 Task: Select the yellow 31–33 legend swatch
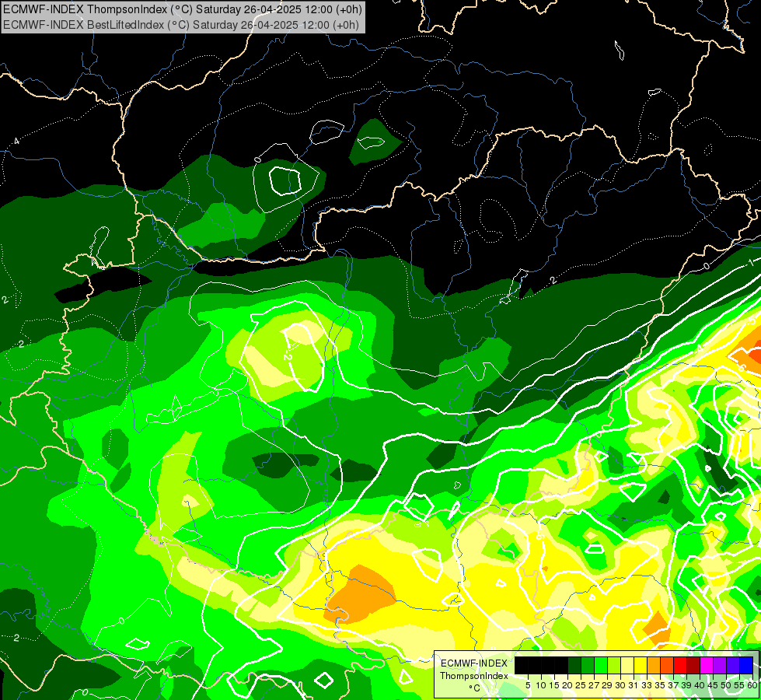(641, 665)
